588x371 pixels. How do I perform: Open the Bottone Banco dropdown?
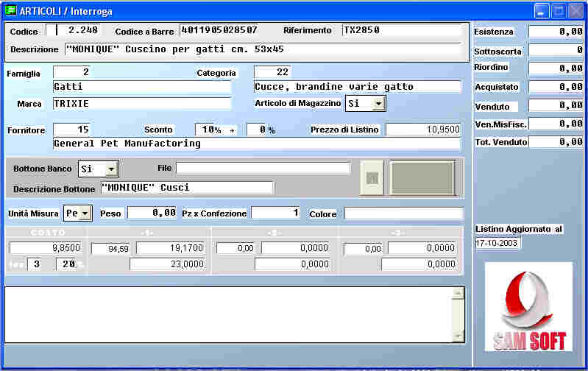point(111,169)
